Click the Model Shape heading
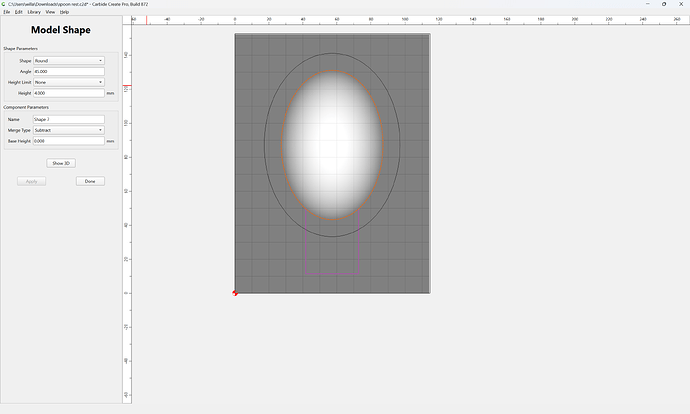 [61, 30]
